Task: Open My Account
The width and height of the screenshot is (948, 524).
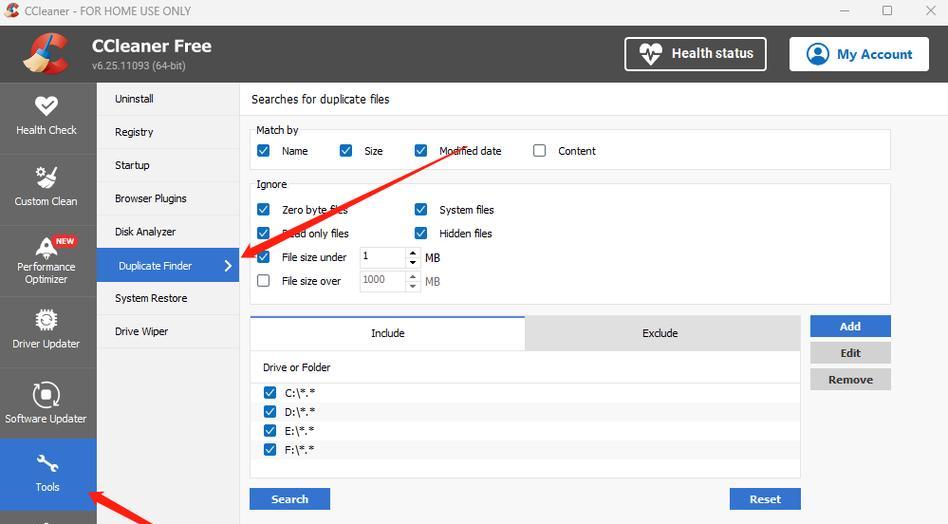Action: pos(859,54)
